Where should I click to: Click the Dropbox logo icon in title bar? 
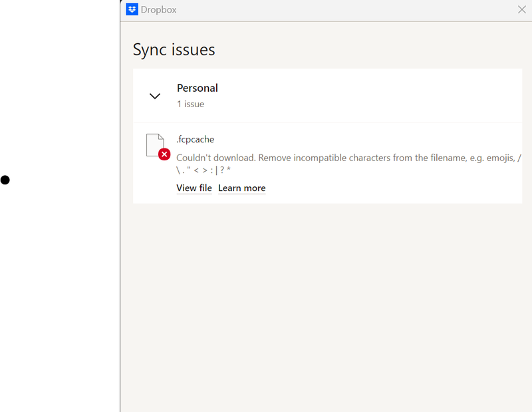132,9
